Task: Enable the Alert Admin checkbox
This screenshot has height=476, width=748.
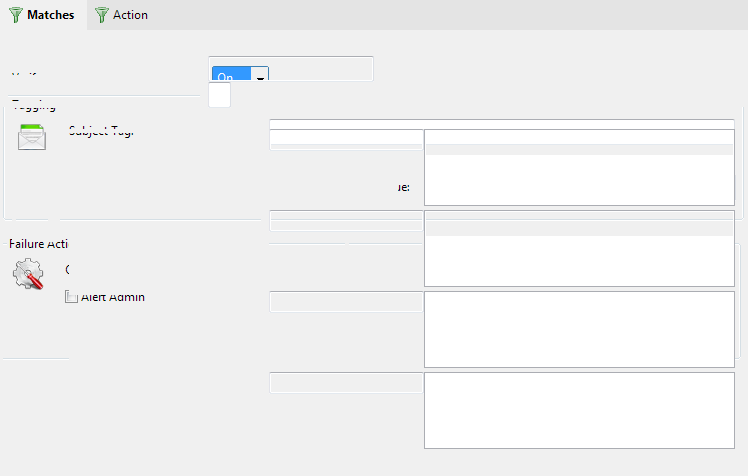Action: 71,297
